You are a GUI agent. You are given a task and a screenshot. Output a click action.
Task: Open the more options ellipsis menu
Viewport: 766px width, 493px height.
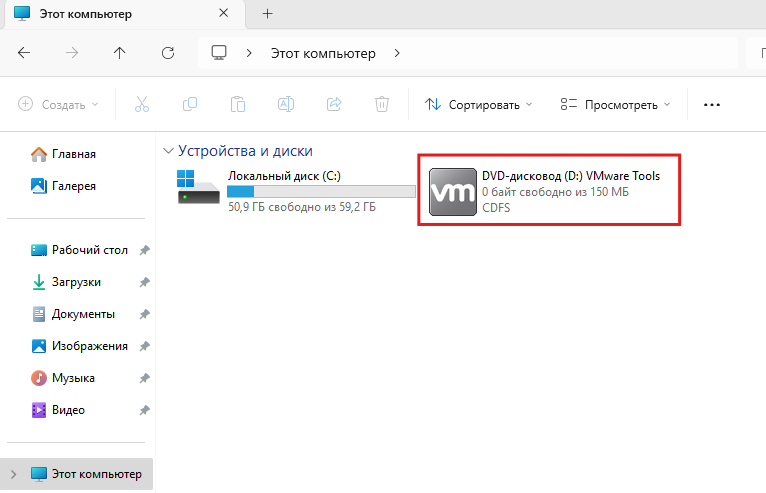712,104
